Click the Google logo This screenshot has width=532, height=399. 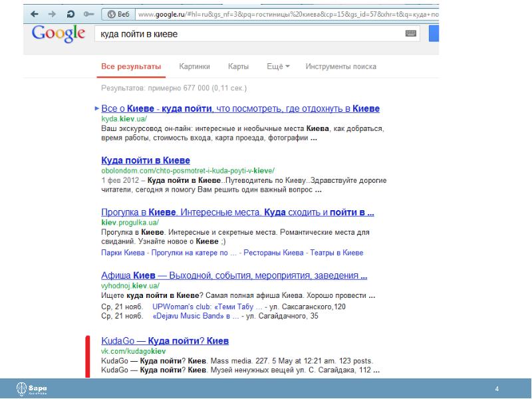(x=58, y=33)
